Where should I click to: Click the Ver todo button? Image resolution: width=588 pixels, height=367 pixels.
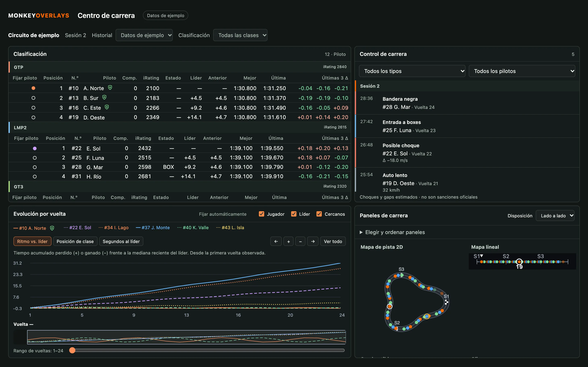333,241
